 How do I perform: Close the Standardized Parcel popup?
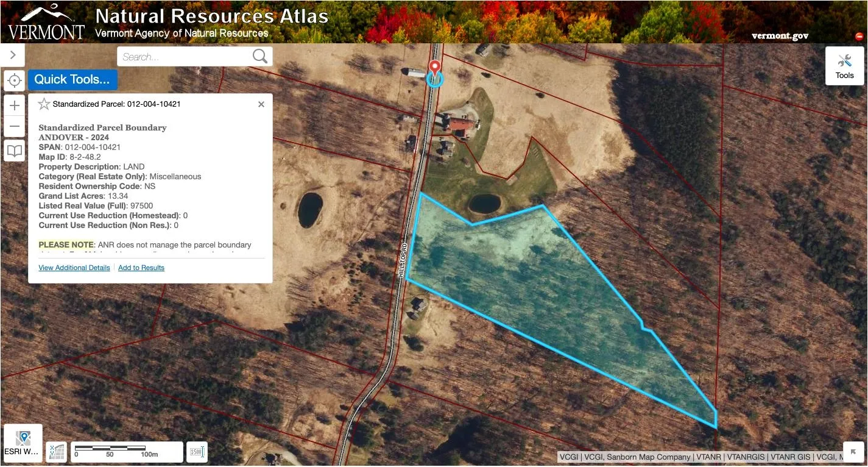[x=261, y=104]
